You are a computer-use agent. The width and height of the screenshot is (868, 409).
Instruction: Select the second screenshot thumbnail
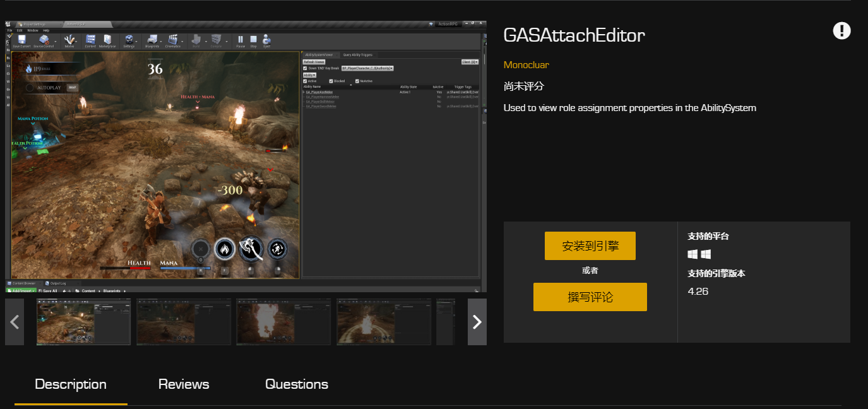click(x=183, y=322)
